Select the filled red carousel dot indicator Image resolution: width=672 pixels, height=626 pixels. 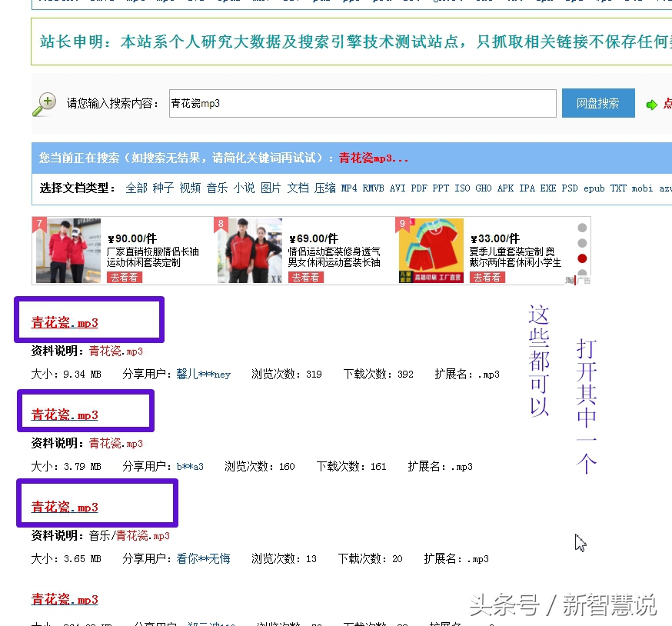pos(582,258)
